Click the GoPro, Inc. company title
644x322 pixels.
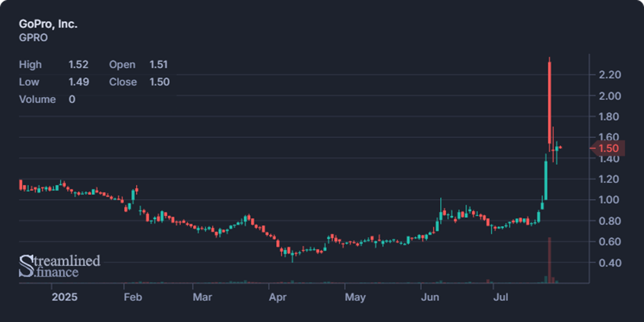[48, 24]
